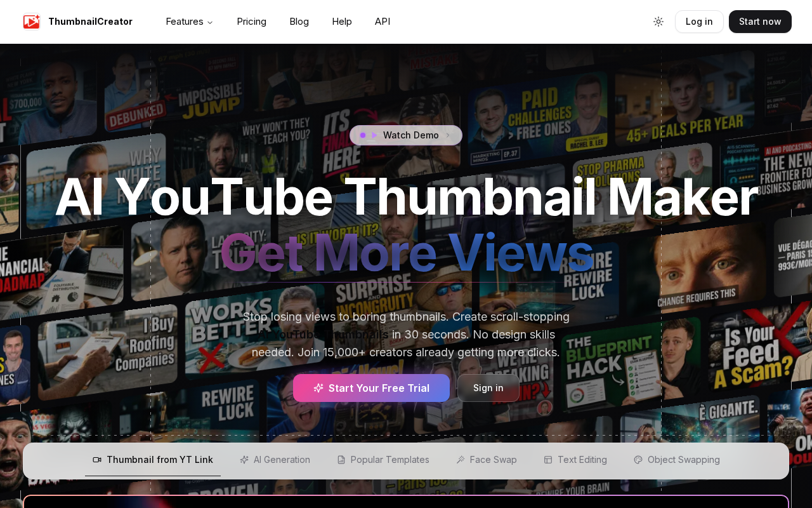Screen dimensions: 812x508
Task: Click the ThumbnailCreator logo icon
Action: point(32,22)
